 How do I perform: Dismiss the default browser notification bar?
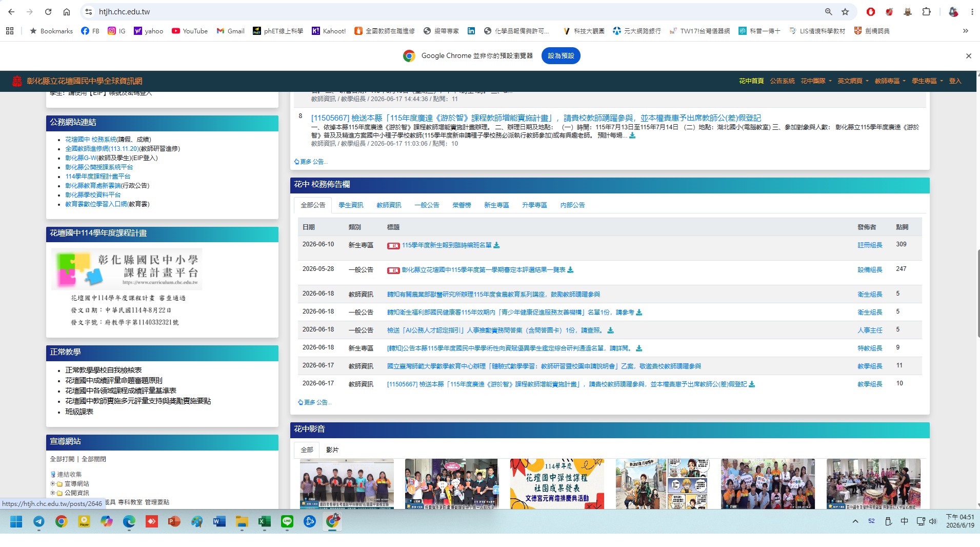click(x=969, y=56)
